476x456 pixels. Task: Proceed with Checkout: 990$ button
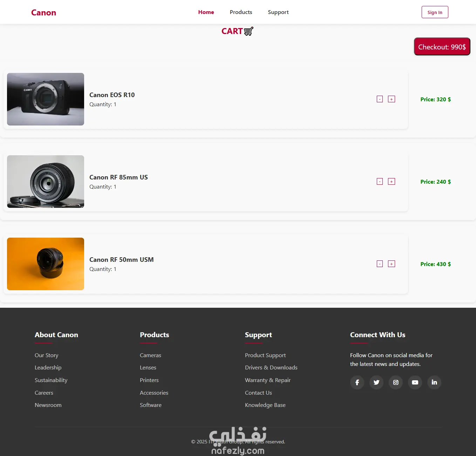(x=442, y=47)
